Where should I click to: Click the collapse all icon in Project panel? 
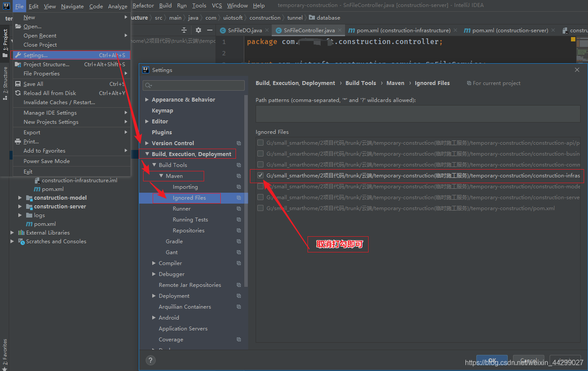click(x=184, y=30)
